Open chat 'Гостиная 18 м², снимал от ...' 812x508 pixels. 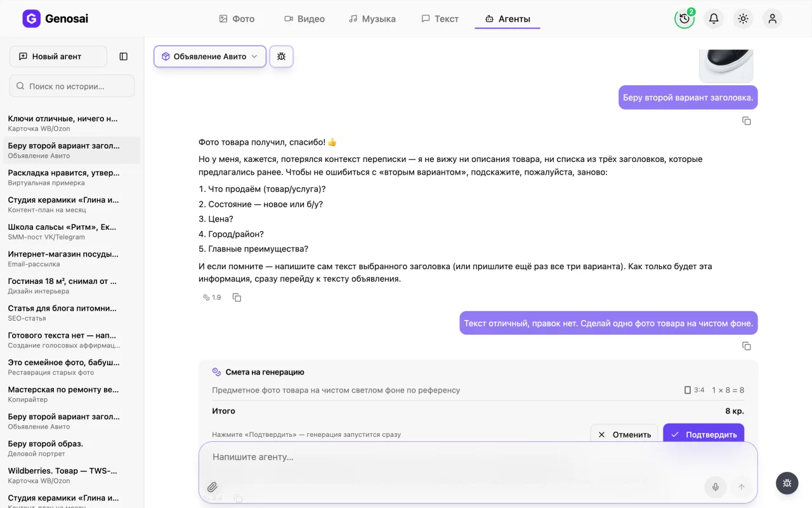click(x=72, y=286)
